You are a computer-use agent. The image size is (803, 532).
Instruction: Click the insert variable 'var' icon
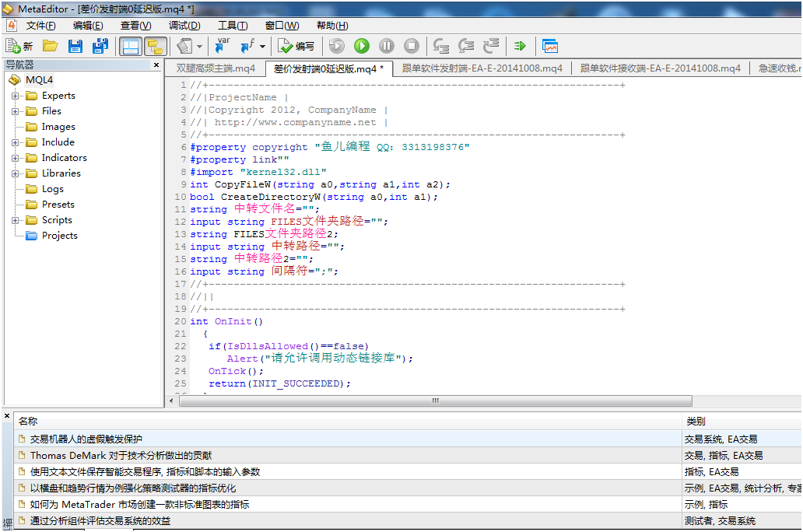[x=222, y=46]
